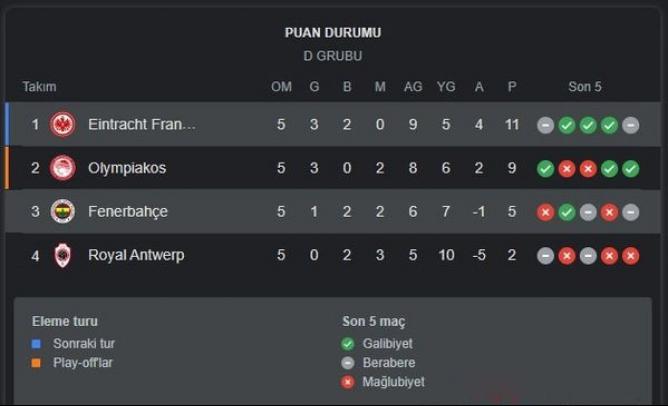Click Fenerbahçe's green win result icon

[x=566, y=212]
